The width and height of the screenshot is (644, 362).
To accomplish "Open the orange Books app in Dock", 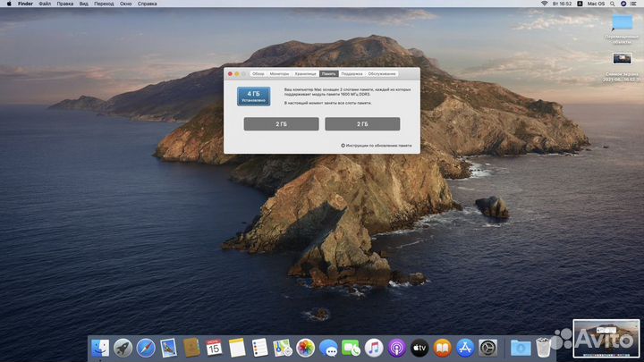I will pos(443,348).
